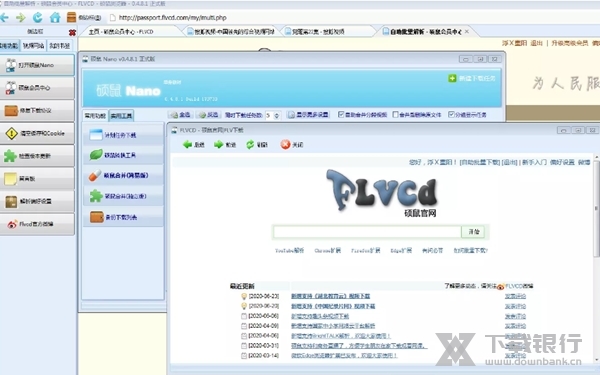Open the Firefox扩展 link

coord(365,251)
